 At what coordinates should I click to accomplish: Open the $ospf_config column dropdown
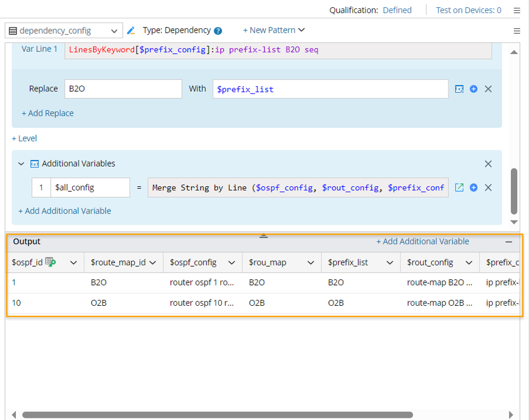[232, 263]
